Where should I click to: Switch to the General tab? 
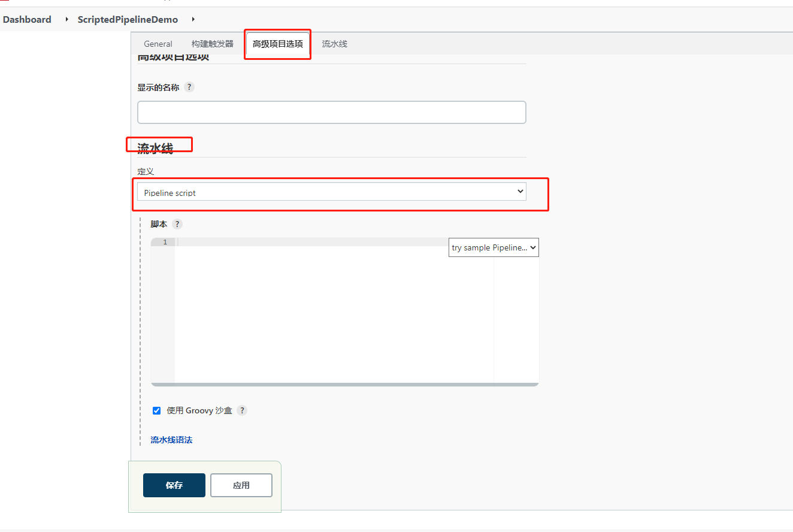coord(158,44)
